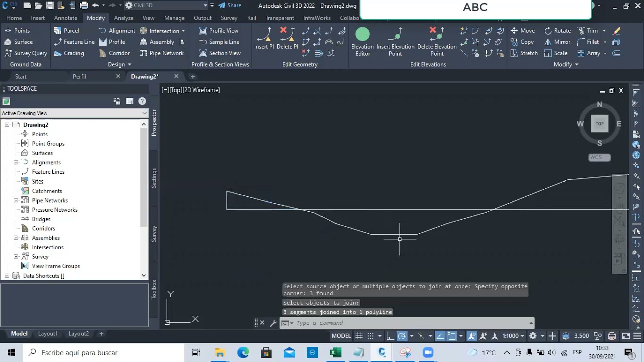Select the Corridor tool
The height and width of the screenshot is (362, 644).
tap(114, 53)
